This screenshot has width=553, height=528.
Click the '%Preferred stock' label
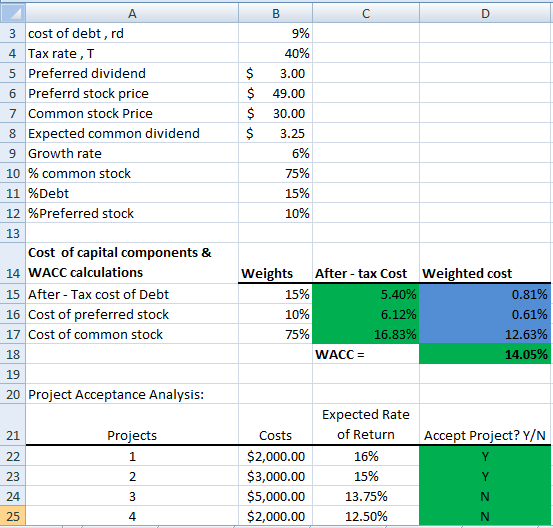132,213
